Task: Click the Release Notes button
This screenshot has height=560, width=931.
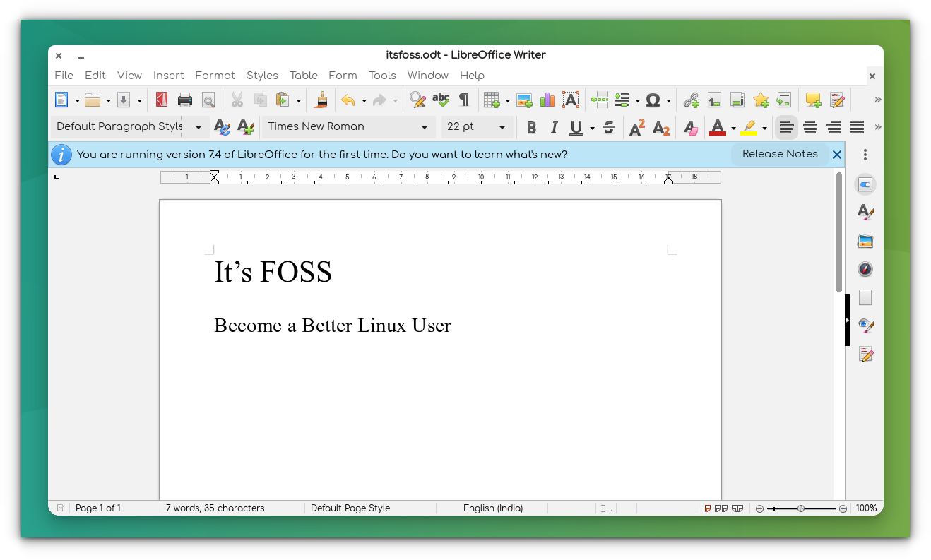Action: 780,154
